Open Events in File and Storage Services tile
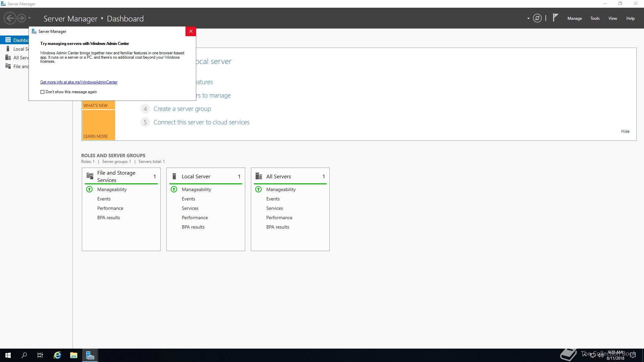Screen dimensions: 644x362 (104, 199)
